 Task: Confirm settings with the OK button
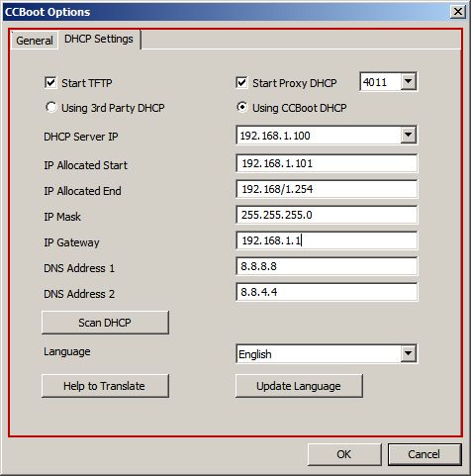344,454
